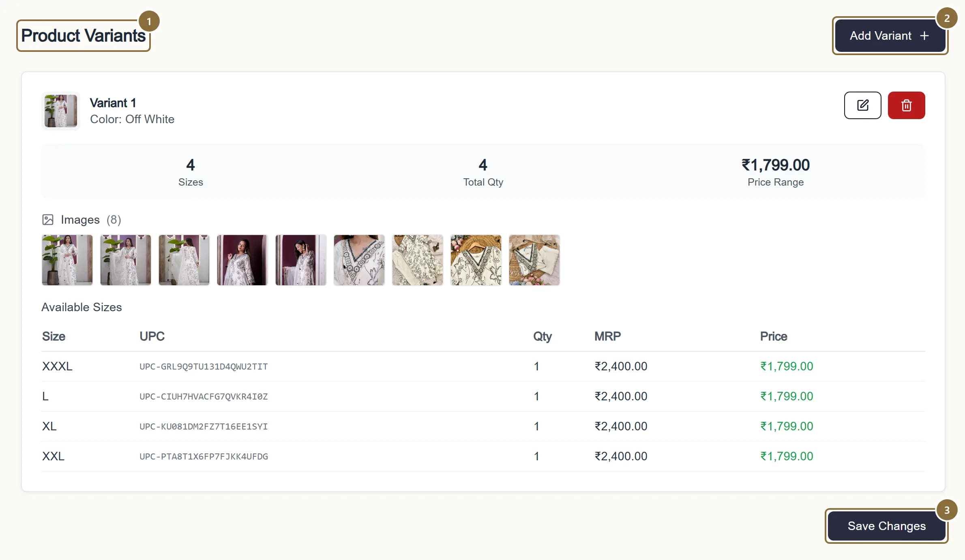965x560 pixels.
Task: Click the Images section picture icon
Action: point(48,220)
